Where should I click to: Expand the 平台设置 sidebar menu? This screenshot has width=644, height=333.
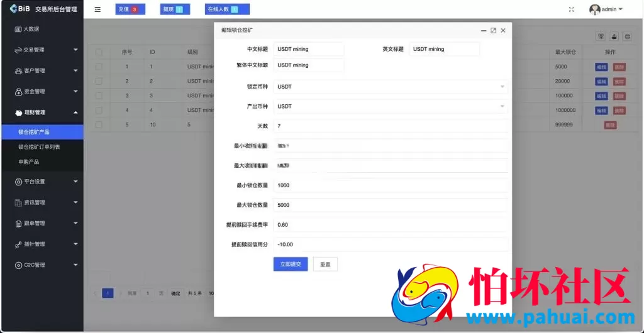coord(75,182)
